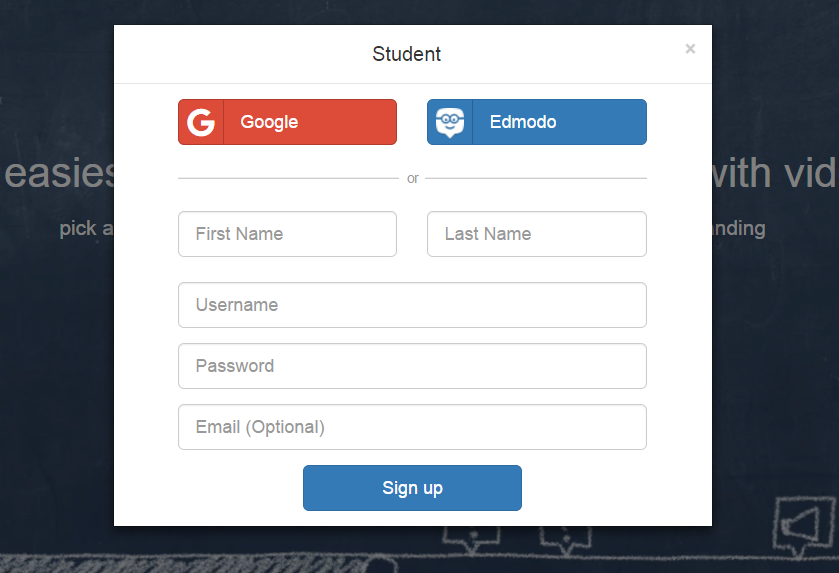Click the Student dialog title

point(407,54)
